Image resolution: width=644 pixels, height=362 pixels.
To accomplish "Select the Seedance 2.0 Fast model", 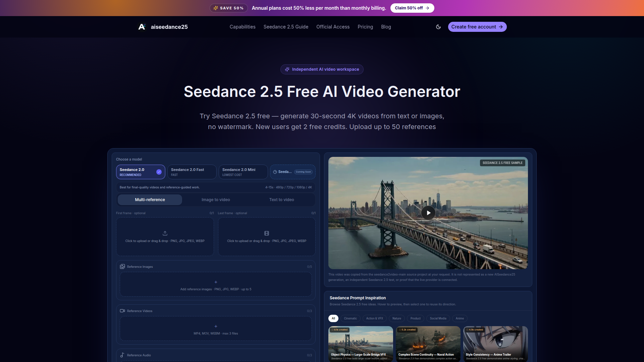I will pyautogui.click(x=192, y=172).
